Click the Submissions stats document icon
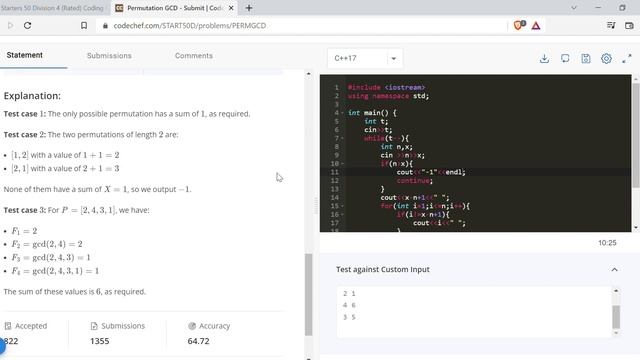640x360 pixels. [94, 326]
